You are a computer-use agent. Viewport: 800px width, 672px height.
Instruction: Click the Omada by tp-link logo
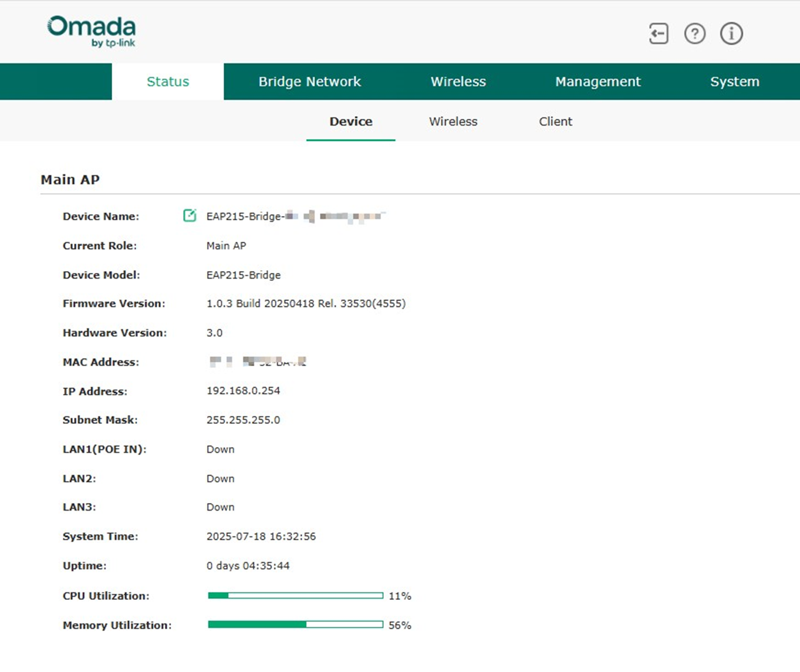[92, 32]
